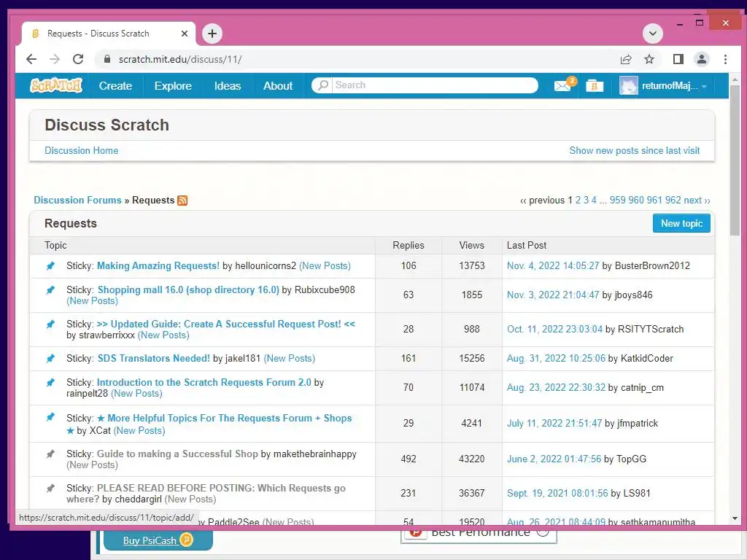Viewport: 747px width, 560px height.
Task: Open the Create menu
Action: tap(115, 86)
